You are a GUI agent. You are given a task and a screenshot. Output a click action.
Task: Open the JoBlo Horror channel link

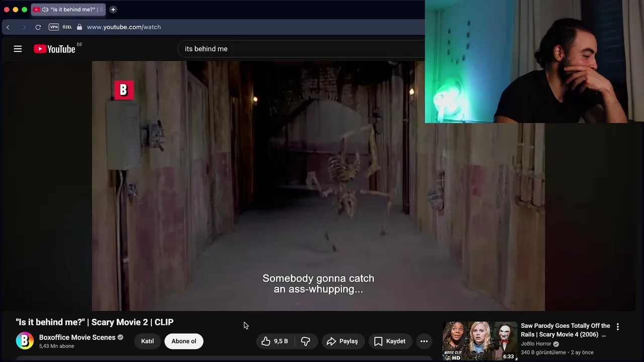pyautogui.click(x=536, y=344)
